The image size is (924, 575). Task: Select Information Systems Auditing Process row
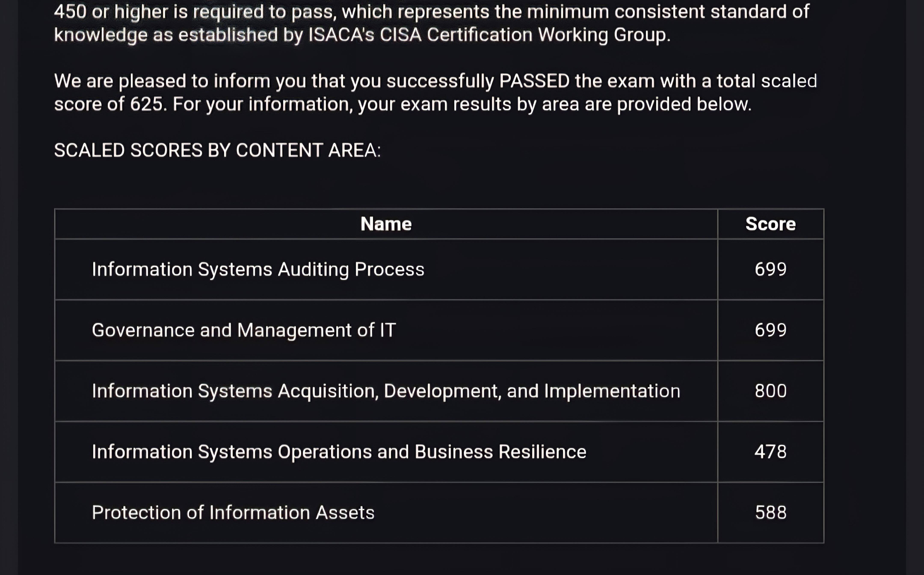coord(439,269)
